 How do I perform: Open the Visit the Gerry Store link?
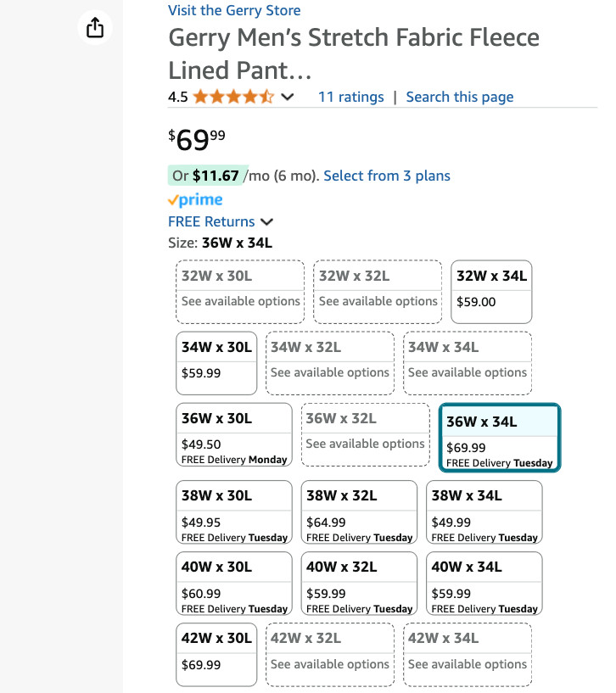234,10
